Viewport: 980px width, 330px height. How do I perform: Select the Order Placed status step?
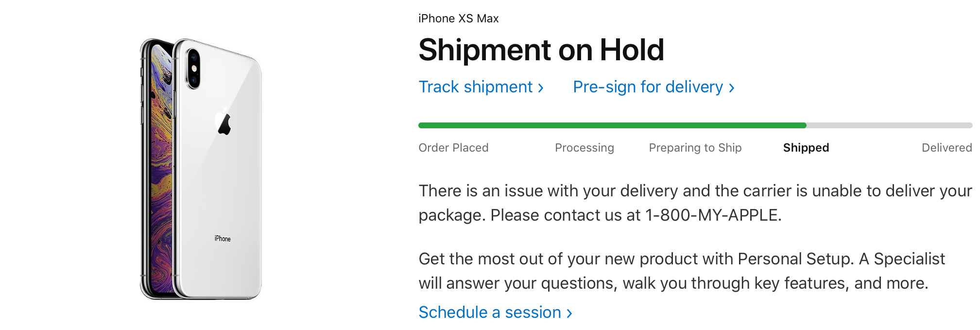(x=453, y=148)
